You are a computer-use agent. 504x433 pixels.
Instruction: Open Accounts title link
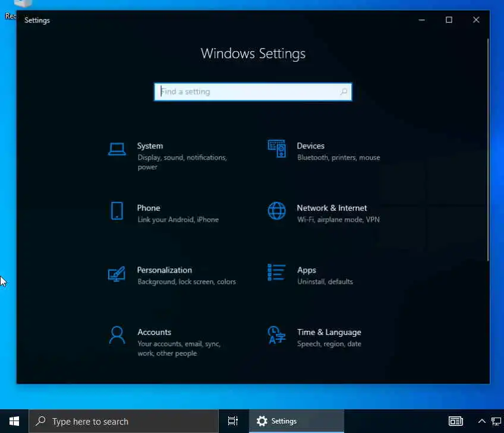155,332
